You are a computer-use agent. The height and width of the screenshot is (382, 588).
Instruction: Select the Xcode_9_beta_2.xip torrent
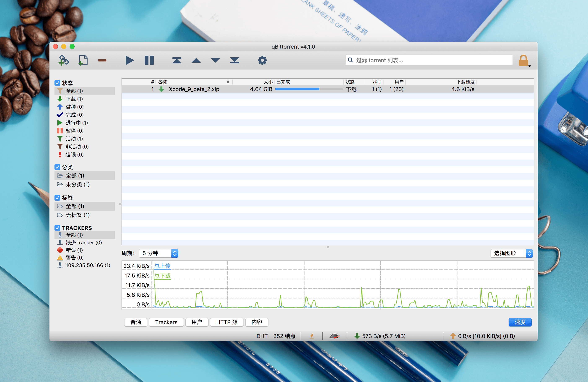coord(328,89)
